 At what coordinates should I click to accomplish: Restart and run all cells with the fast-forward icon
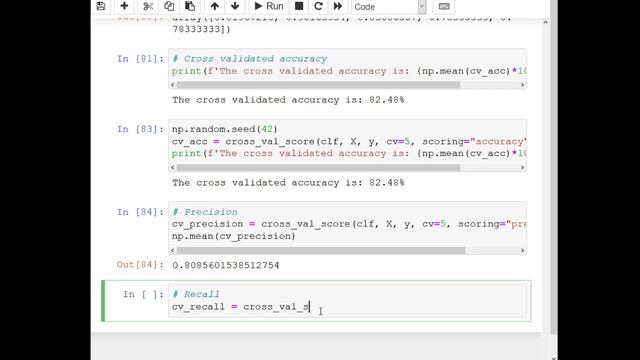point(338,6)
